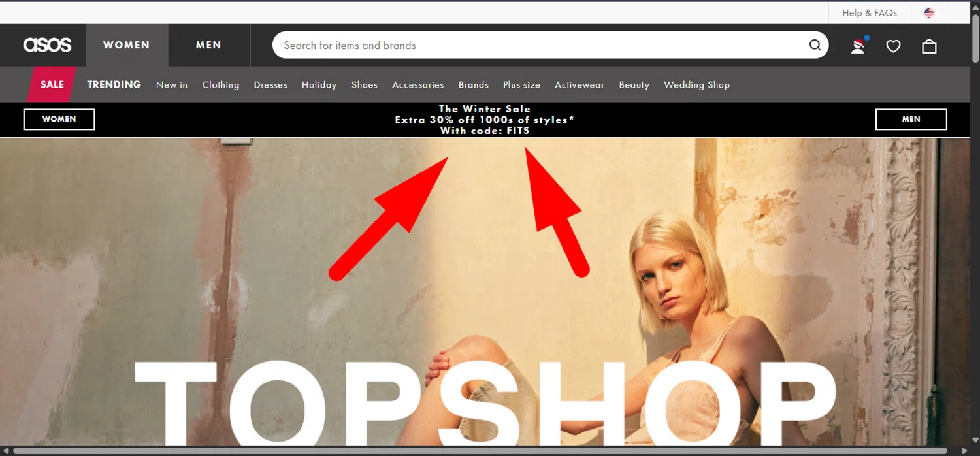This screenshot has height=456, width=980.
Task: Open the Activewear menu
Action: point(580,85)
